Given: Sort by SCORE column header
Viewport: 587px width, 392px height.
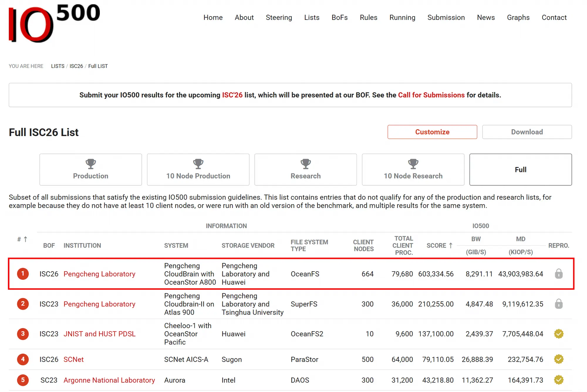Looking at the screenshot, I should (439, 245).
